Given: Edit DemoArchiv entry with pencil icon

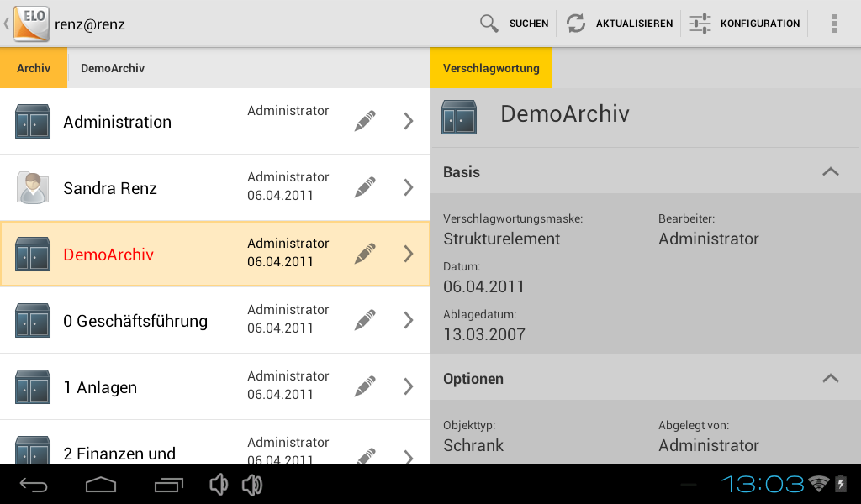Looking at the screenshot, I should [365, 254].
